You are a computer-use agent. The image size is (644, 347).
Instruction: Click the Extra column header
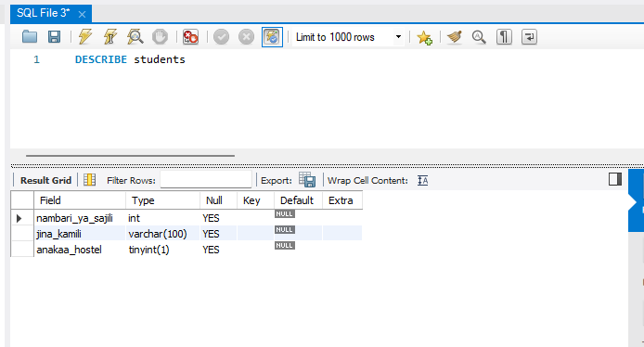pos(342,200)
